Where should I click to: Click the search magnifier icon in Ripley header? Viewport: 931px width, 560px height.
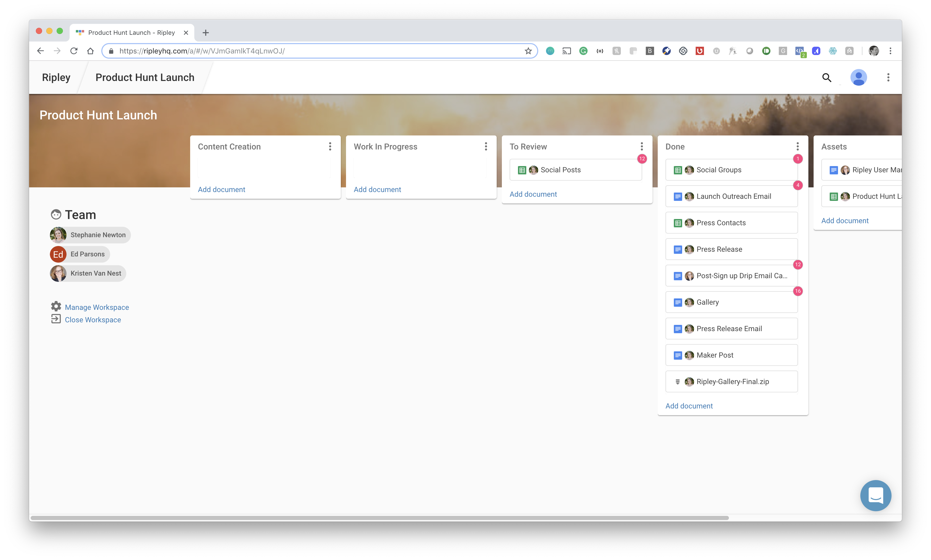pyautogui.click(x=826, y=78)
